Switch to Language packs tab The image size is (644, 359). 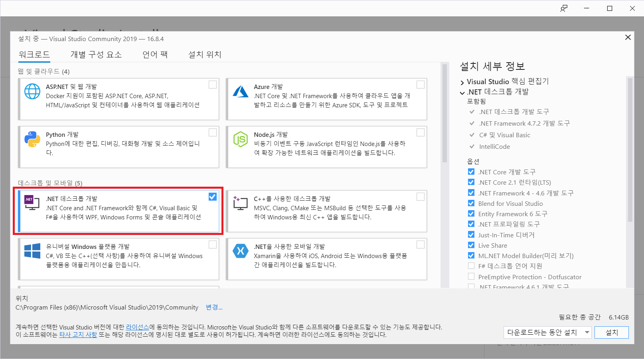coord(155,55)
